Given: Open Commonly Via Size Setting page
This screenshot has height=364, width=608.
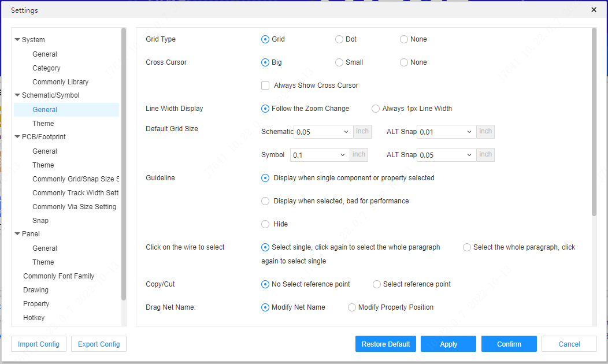Looking at the screenshot, I should [x=75, y=206].
